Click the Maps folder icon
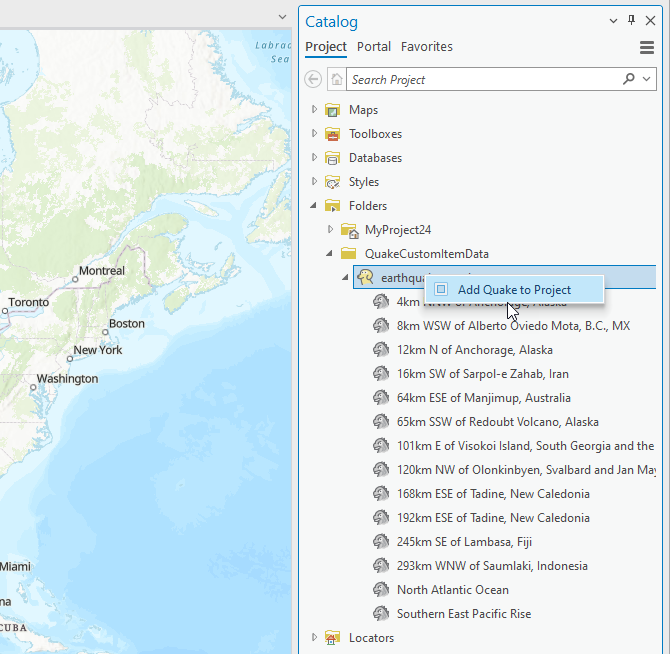670x654 pixels. coord(332,110)
